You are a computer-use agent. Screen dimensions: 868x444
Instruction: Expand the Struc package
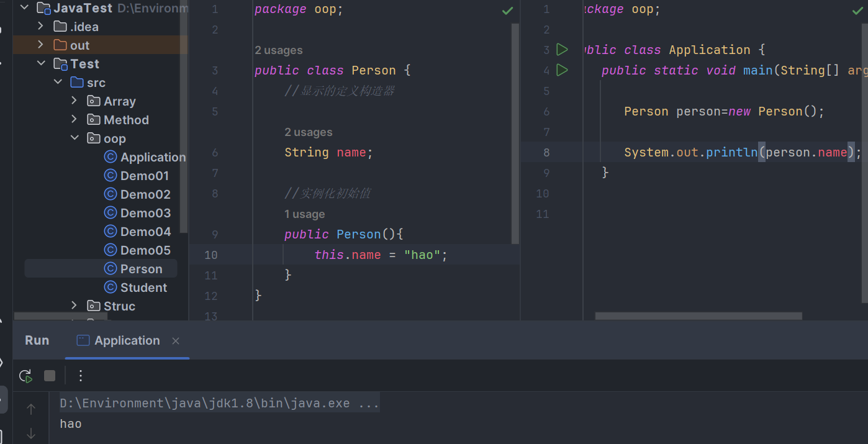tap(75, 306)
